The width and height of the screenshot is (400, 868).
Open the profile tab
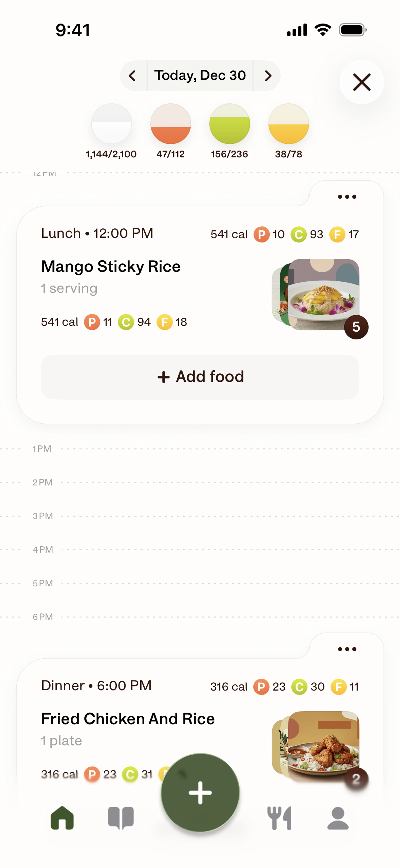[x=338, y=818]
